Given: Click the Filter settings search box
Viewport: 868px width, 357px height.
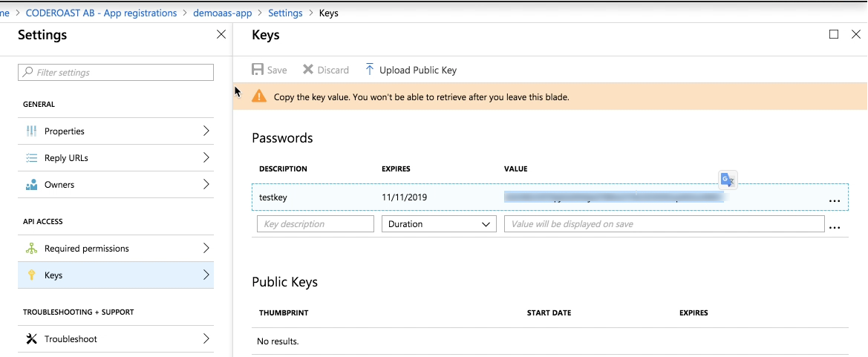Looking at the screenshot, I should 116,73.
